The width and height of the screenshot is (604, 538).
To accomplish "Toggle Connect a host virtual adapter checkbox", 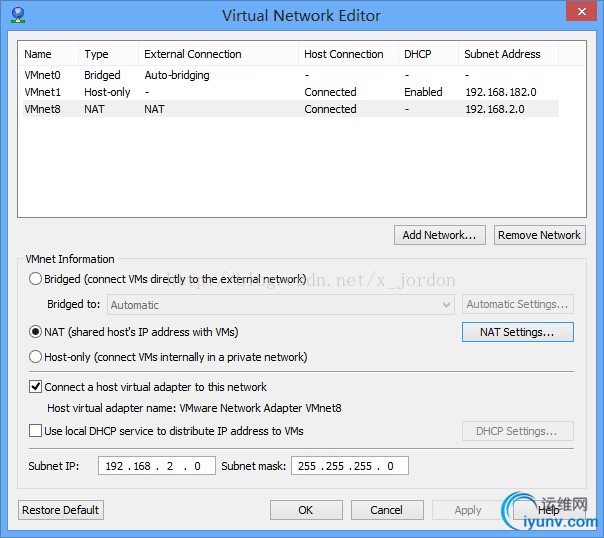I will [35, 387].
